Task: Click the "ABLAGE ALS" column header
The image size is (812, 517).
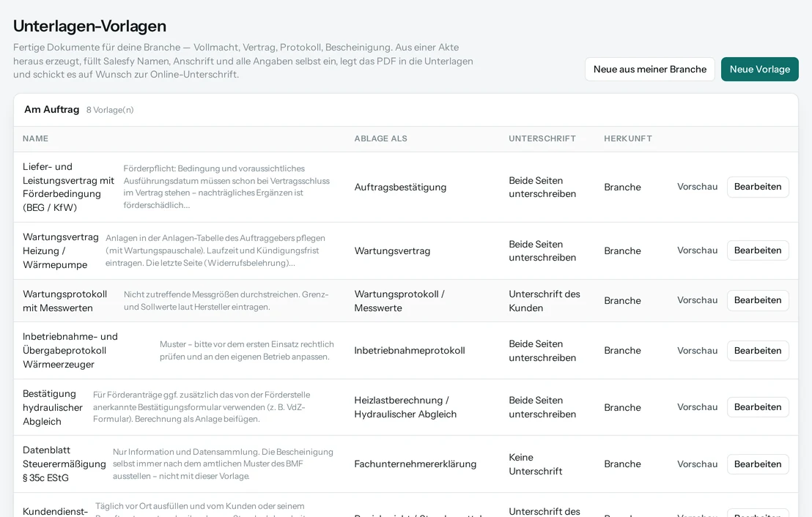Action: point(380,138)
